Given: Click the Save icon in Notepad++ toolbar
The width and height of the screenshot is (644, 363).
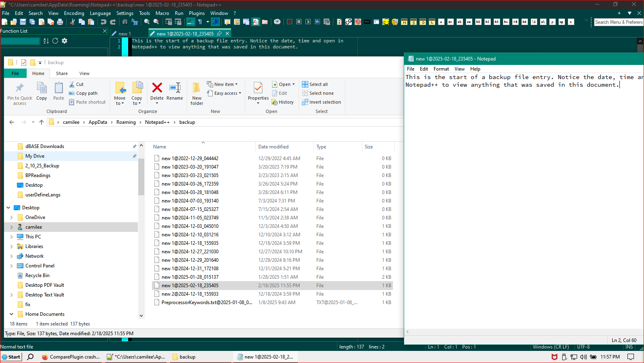Looking at the screenshot, I should [x=23, y=22].
